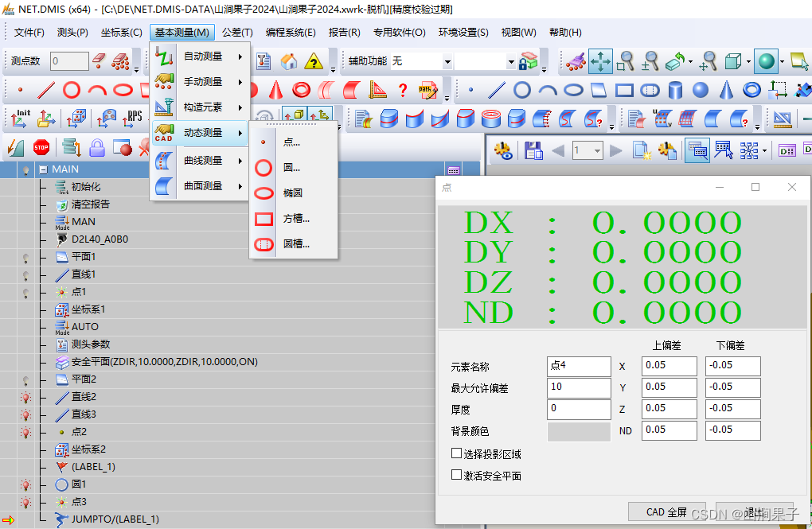Click the purple padlock icon
Screen dimensions: 812x529
point(97,147)
